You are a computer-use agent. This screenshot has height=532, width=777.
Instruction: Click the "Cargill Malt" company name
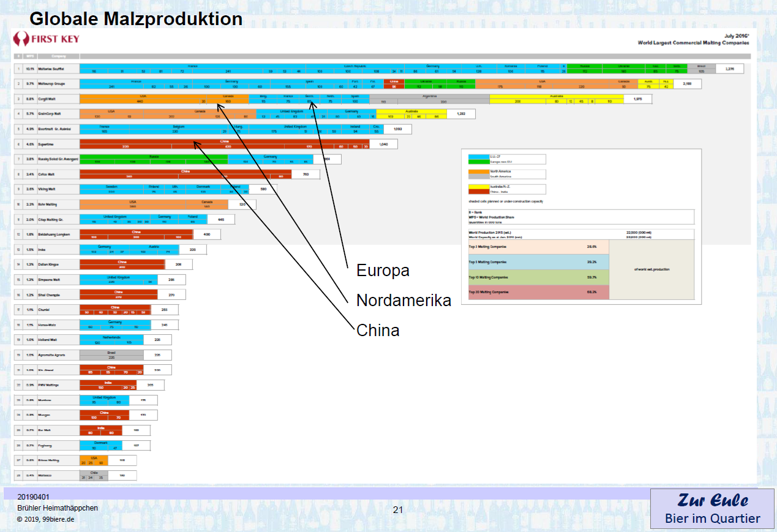(x=48, y=99)
